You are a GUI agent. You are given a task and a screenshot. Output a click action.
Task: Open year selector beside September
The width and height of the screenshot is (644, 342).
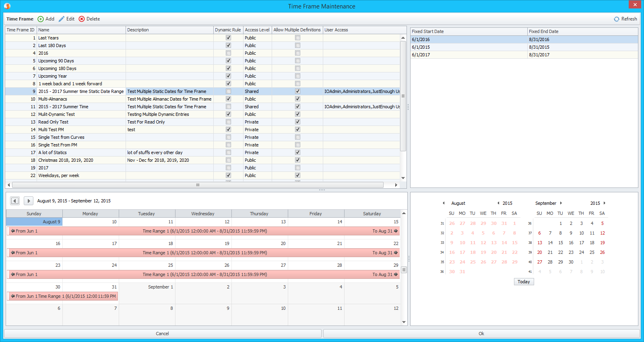595,203
